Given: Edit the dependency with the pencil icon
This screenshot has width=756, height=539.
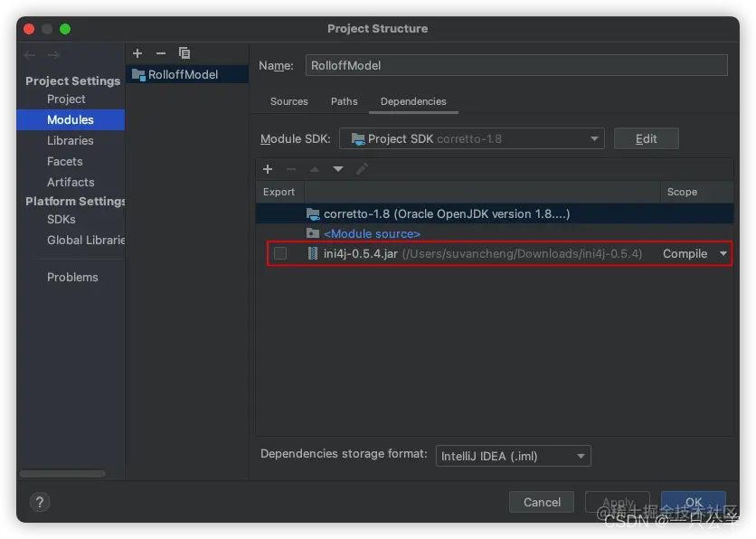Looking at the screenshot, I should pyautogui.click(x=362, y=169).
